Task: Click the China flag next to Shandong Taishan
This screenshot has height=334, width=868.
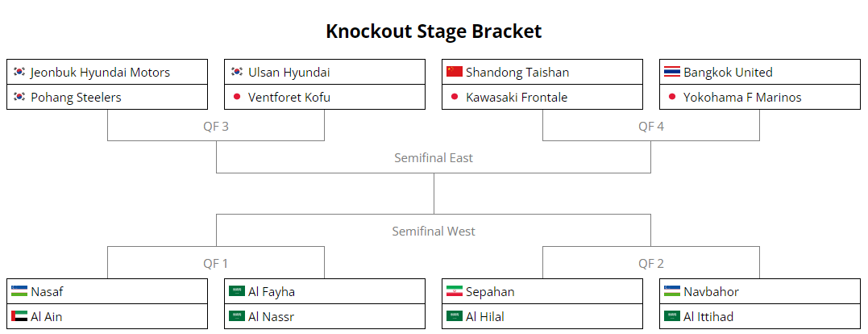Action: 454,72
